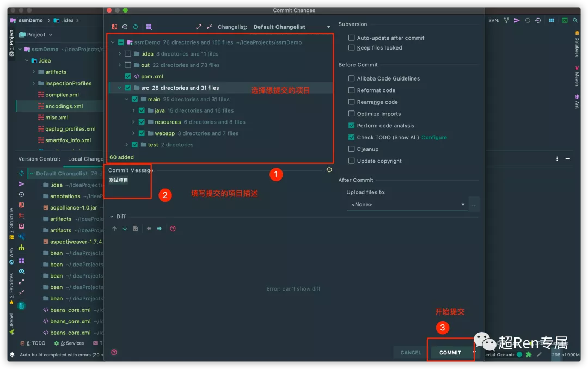Minimize the Version Control tool panel
Screen dimensions: 588x369
pos(568,159)
